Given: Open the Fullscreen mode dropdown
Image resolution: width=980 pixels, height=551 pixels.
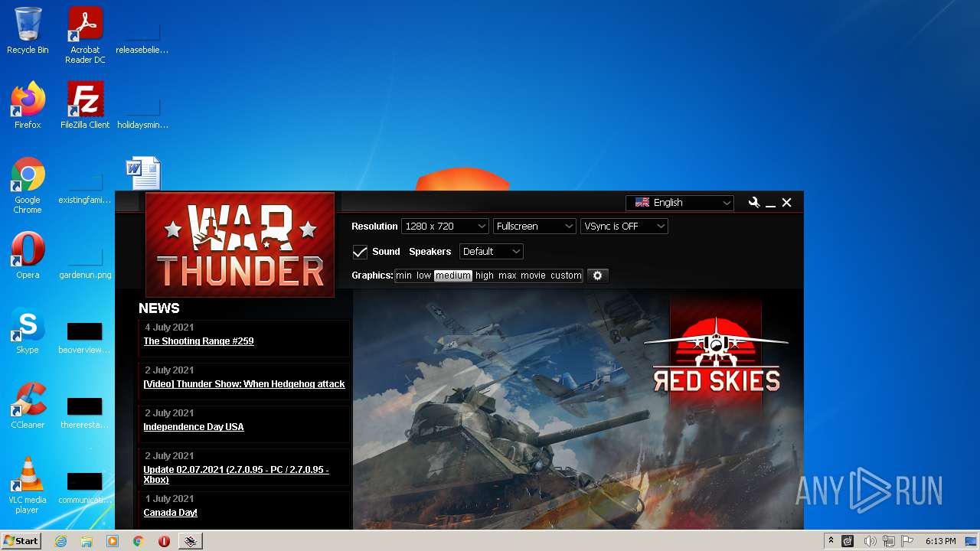Looking at the screenshot, I should point(534,227).
